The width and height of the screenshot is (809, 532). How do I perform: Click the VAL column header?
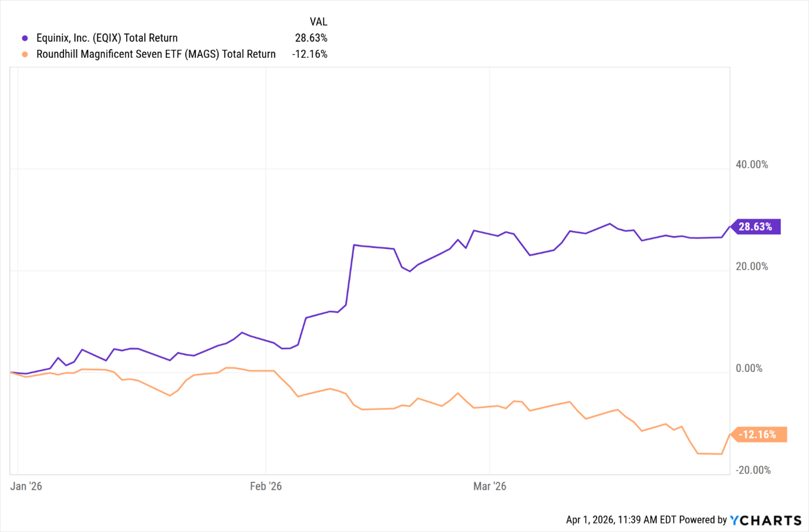[x=318, y=22]
